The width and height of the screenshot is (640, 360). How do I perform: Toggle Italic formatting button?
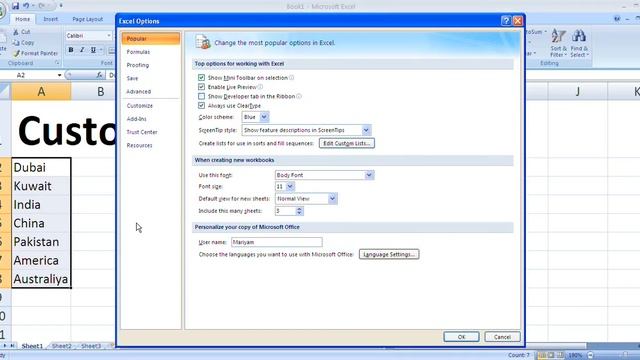point(82,50)
